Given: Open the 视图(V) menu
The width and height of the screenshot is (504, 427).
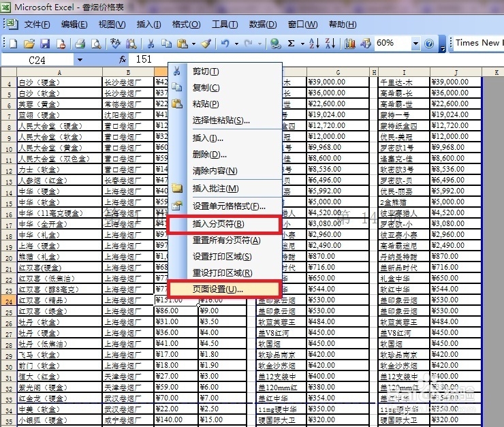Looking at the screenshot, I should 112,25.
